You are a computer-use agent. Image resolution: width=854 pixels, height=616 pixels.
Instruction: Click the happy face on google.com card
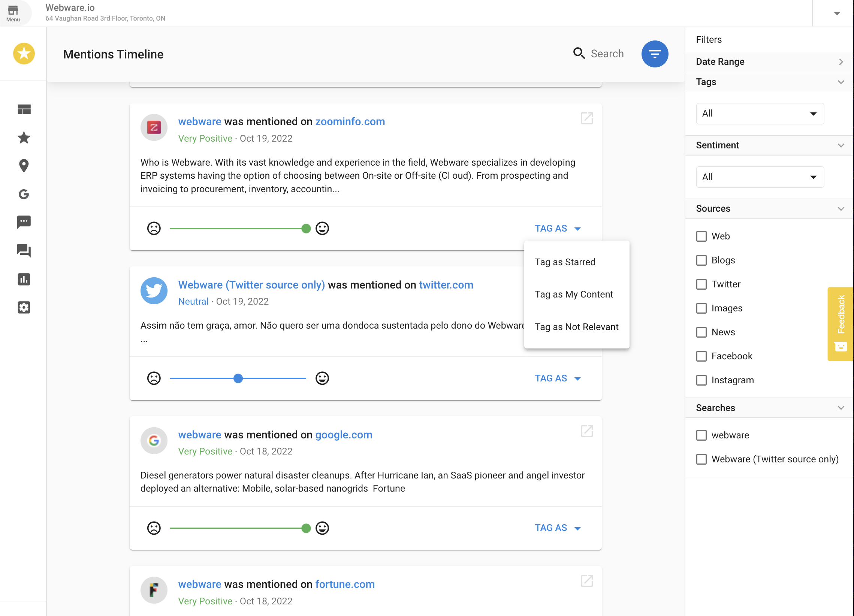point(322,528)
